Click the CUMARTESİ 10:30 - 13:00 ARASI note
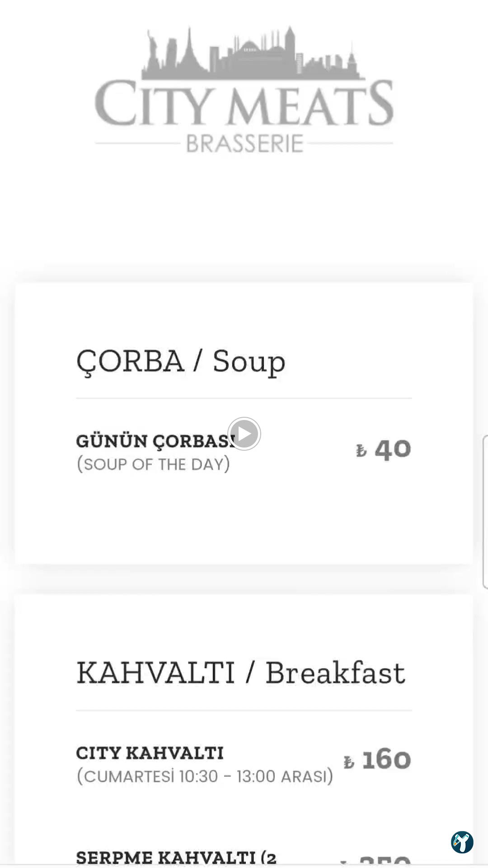Viewport: 488px width, 868px height. (x=205, y=776)
